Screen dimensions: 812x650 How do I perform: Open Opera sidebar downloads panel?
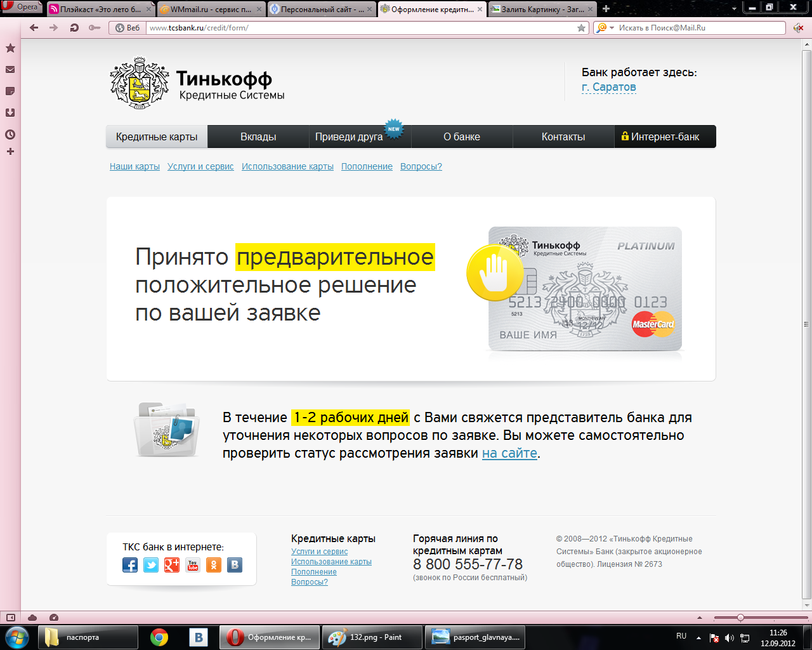[x=10, y=113]
